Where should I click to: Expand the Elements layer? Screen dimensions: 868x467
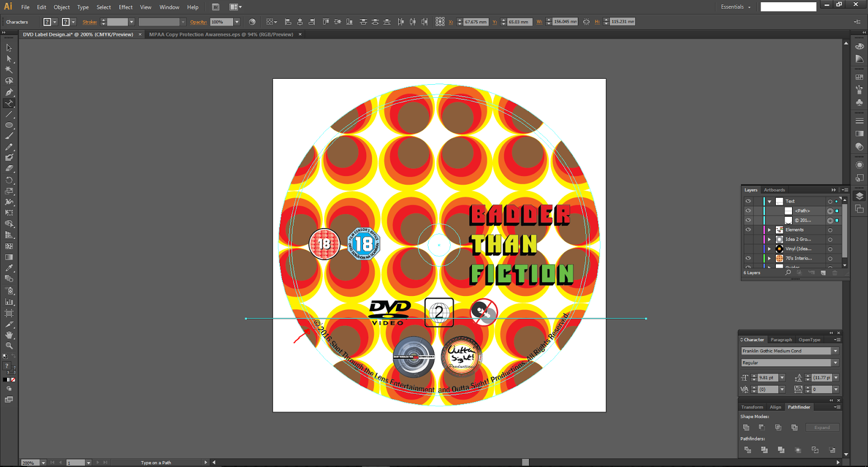tap(769, 230)
